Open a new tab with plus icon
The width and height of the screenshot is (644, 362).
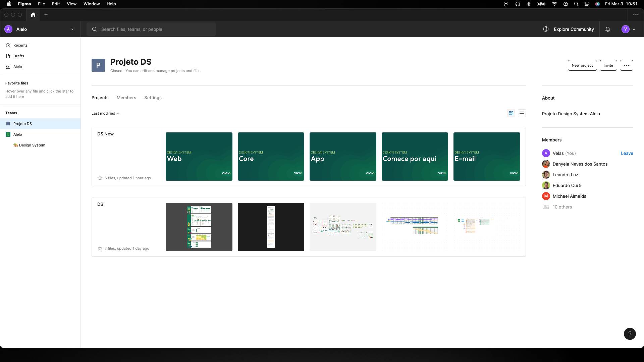[x=46, y=15]
